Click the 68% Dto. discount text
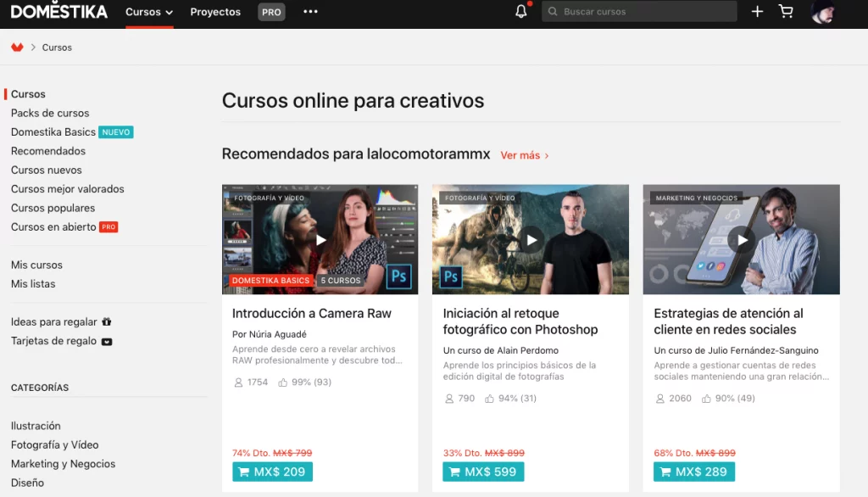The width and height of the screenshot is (868, 497). 673,453
